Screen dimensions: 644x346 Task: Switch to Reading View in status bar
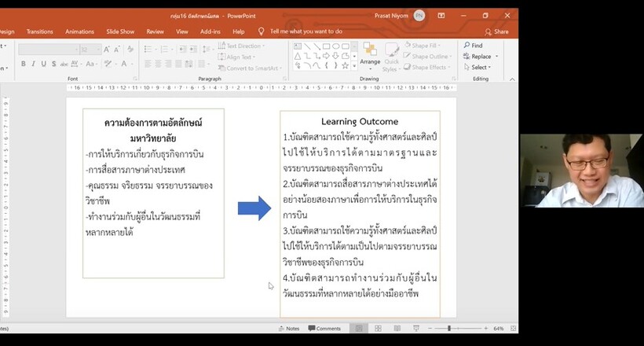coord(397,329)
